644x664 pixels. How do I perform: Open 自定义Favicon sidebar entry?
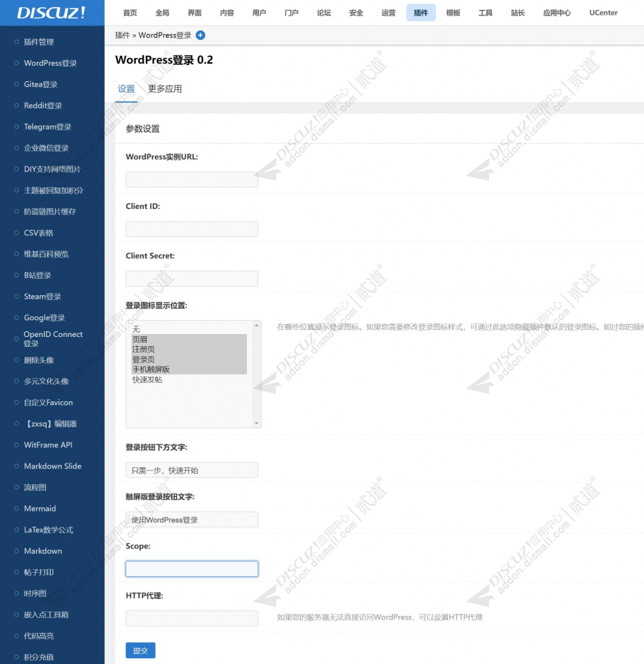[x=48, y=402]
